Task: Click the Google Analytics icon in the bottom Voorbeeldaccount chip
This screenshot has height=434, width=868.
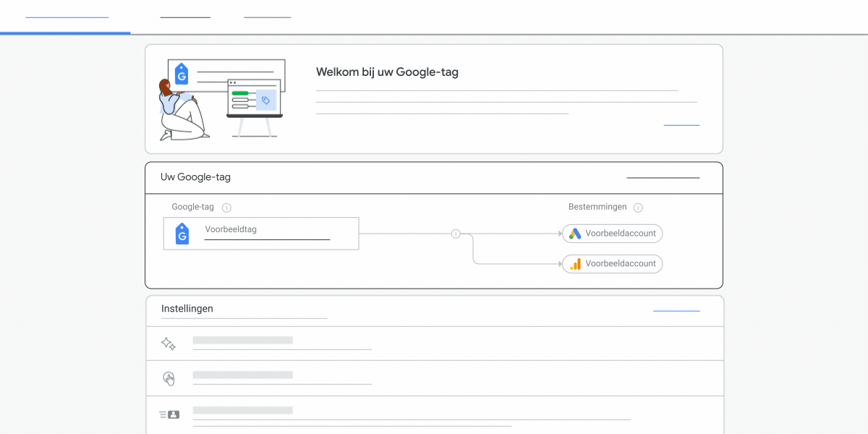Action: tap(575, 263)
